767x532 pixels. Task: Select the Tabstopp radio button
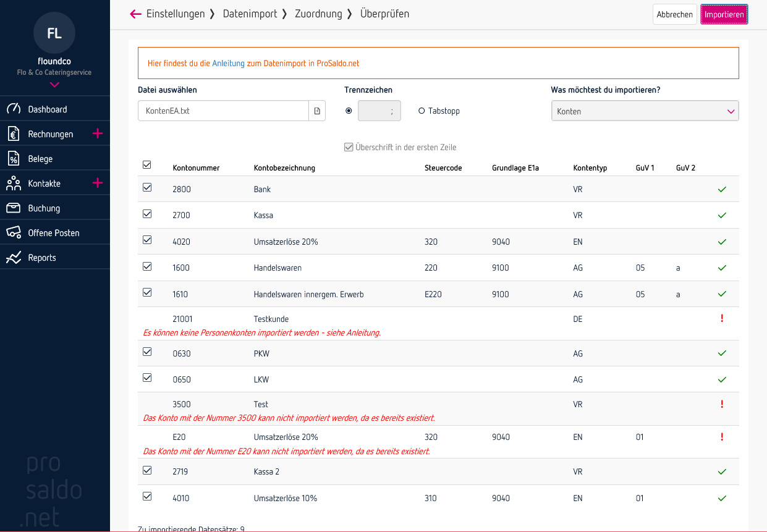click(x=421, y=110)
